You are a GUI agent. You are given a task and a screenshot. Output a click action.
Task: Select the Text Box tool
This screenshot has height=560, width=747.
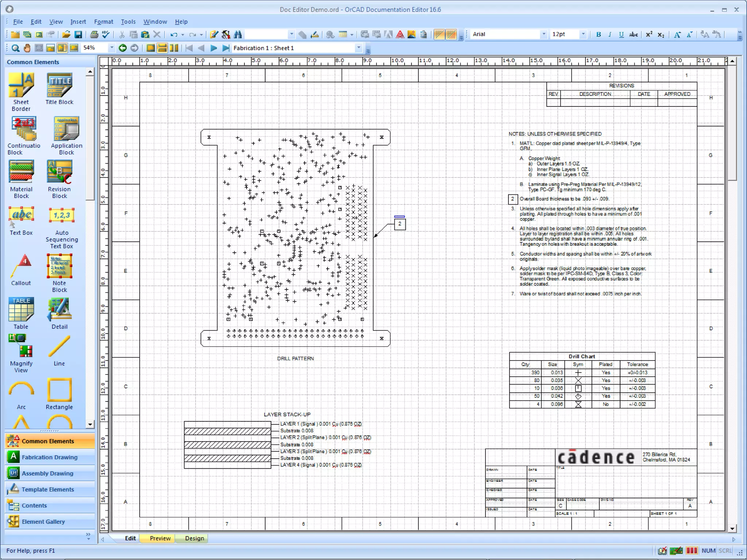(x=21, y=221)
